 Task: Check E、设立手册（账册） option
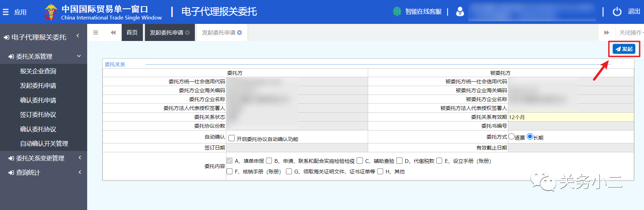439,160
